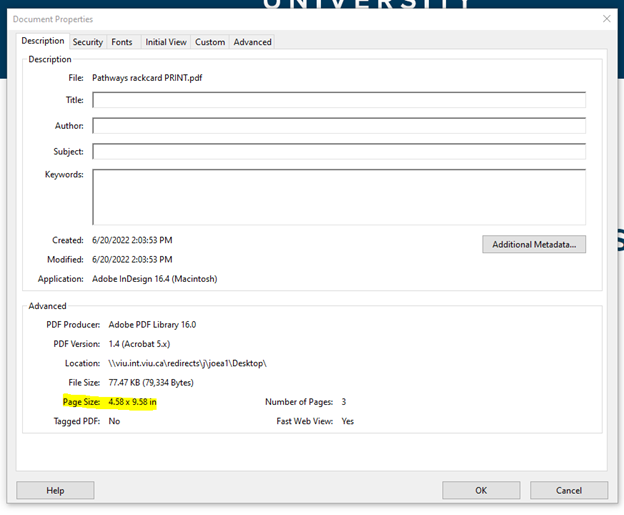Screen dimensions: 624x515
Task: Click the Document Properties title bar
Action: click(300, 18)
